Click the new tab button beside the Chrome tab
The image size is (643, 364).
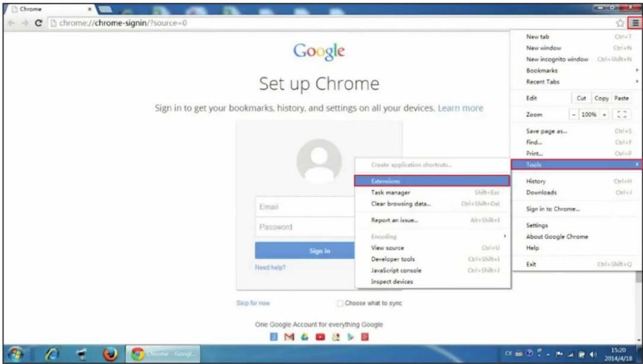[x=104, y=9]
